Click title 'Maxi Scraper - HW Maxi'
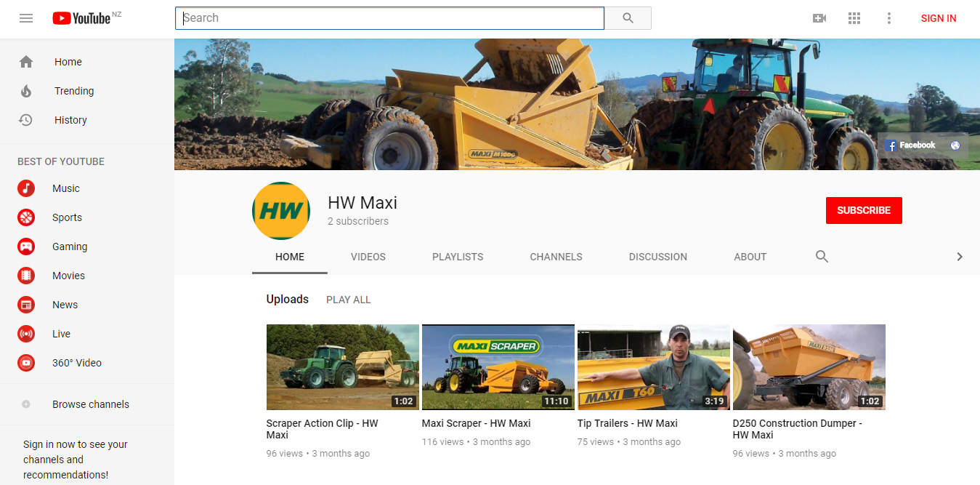Image resolution: width=980 pixels, height=485 pixels. coord(477,423)
